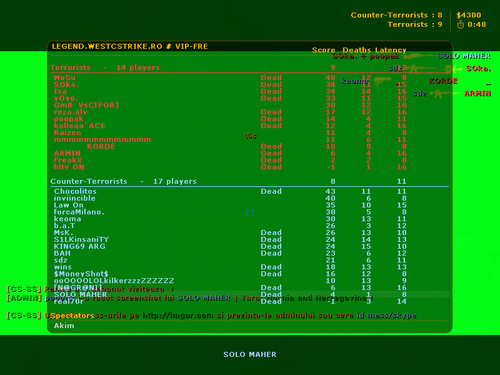Click $MoneyShot$ player name
The image size is (500, 375).
(81, 274)
